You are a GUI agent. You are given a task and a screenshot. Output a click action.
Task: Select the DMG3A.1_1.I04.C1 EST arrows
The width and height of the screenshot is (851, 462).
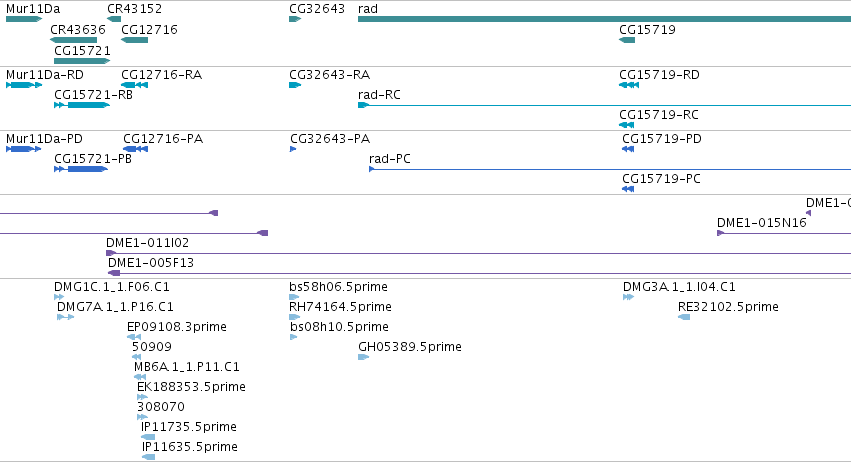[628, 296]
